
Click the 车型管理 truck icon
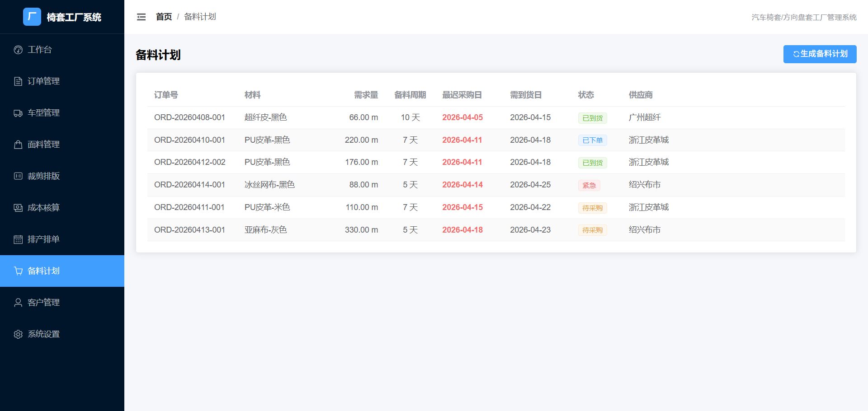pos(18,113)
